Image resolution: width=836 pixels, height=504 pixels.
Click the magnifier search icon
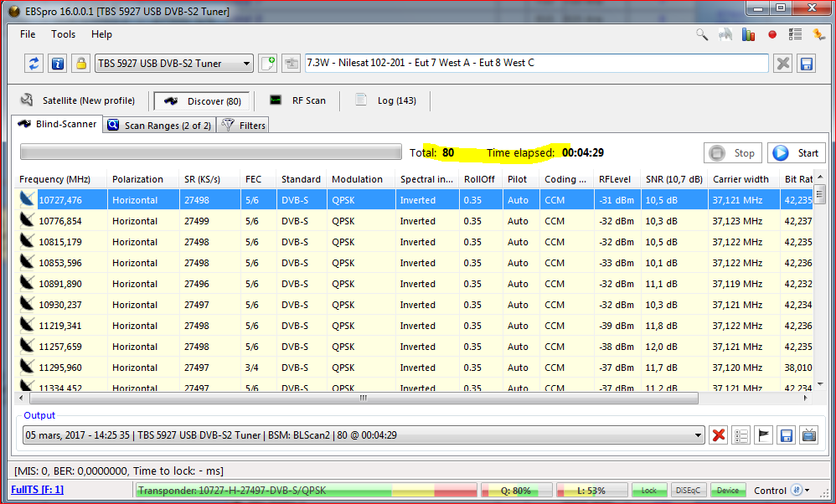point(702,34)
